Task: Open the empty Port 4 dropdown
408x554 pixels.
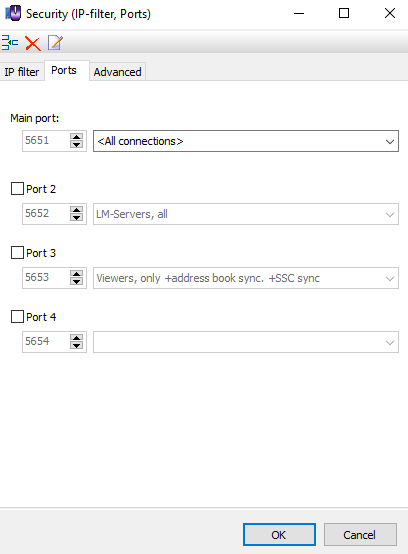Action: 246,342
